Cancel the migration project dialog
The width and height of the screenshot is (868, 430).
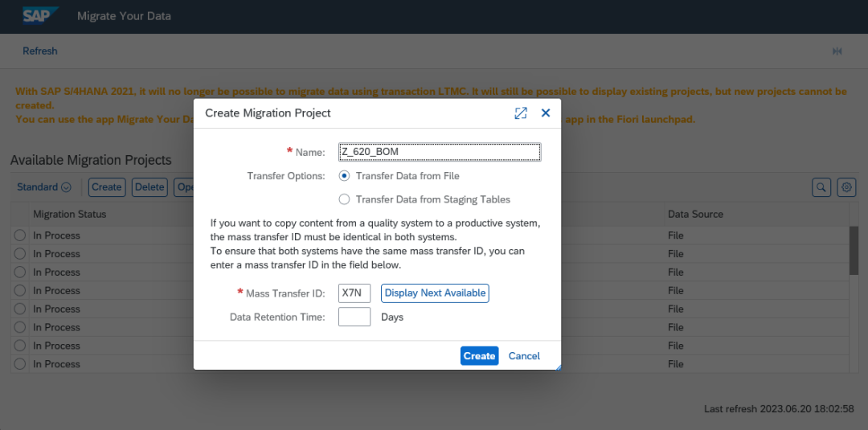(524, 356)
